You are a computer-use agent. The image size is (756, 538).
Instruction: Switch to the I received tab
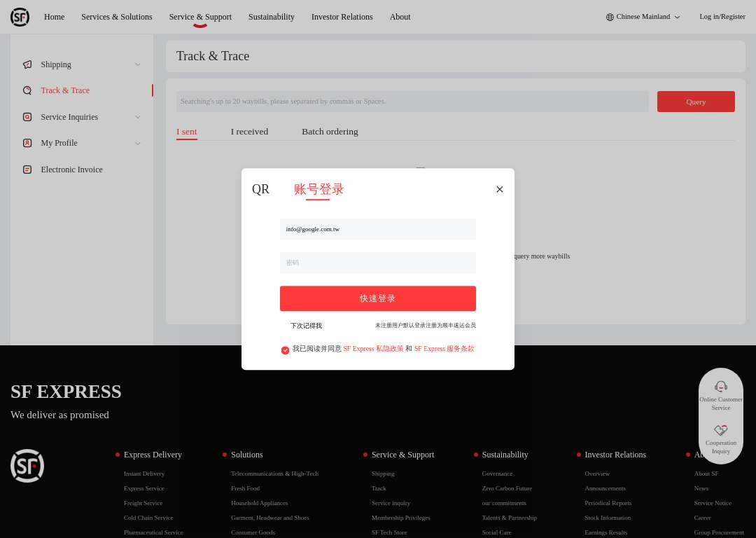click(249, 132)
